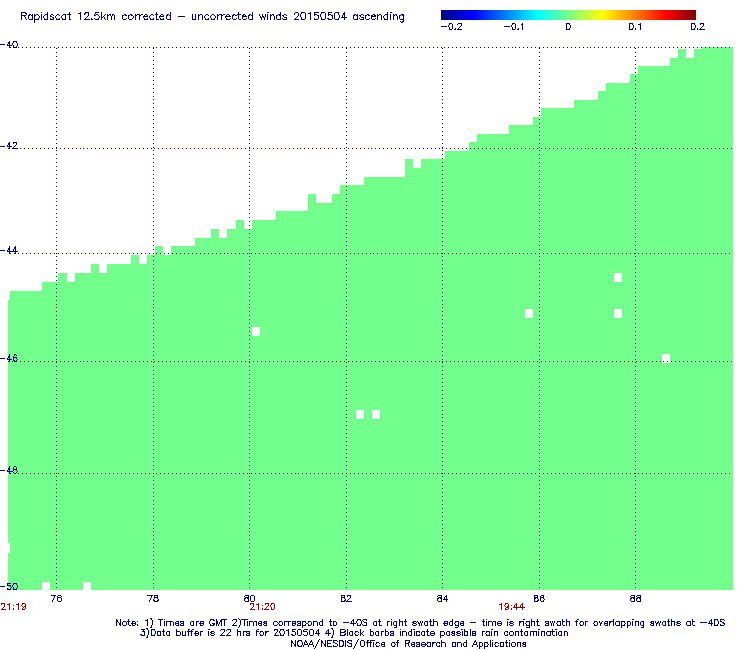Viewport: 740px width, 650px height.
Task: Click longitude label '84'
Action: [442, 599]
